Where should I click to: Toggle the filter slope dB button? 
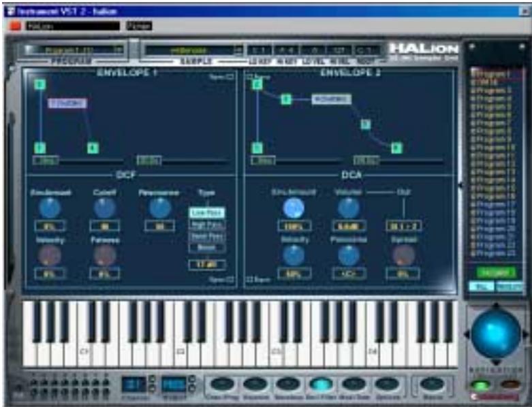click(206, 265)
